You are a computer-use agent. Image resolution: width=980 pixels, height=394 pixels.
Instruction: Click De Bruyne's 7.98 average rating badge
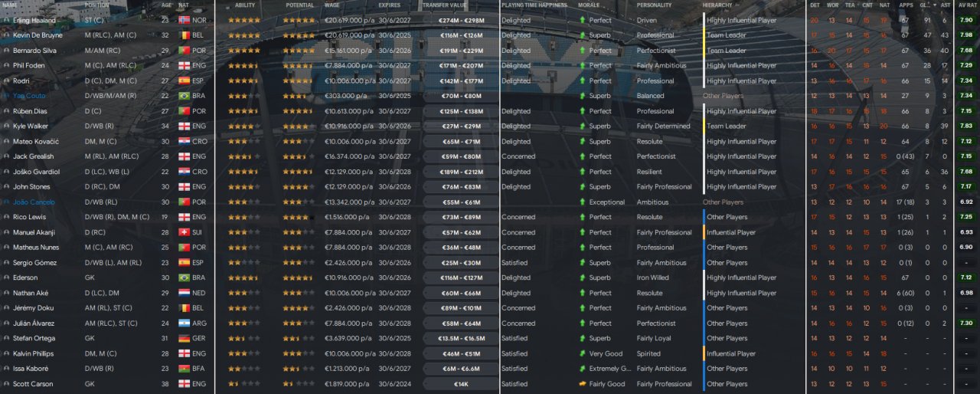(966, 35)
